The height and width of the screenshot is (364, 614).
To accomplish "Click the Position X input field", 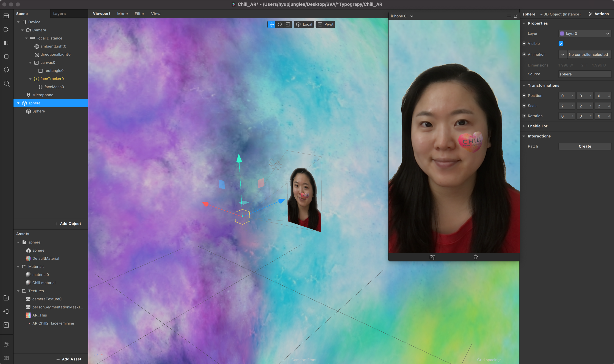I will tap(565, 96).
